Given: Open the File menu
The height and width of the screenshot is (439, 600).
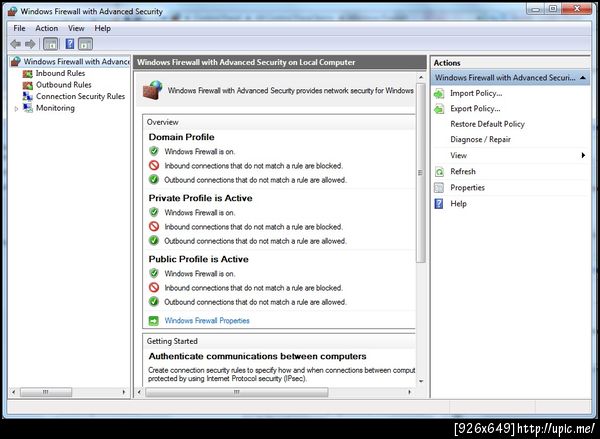Looking at the screenshot, I should tap(20, 28).
